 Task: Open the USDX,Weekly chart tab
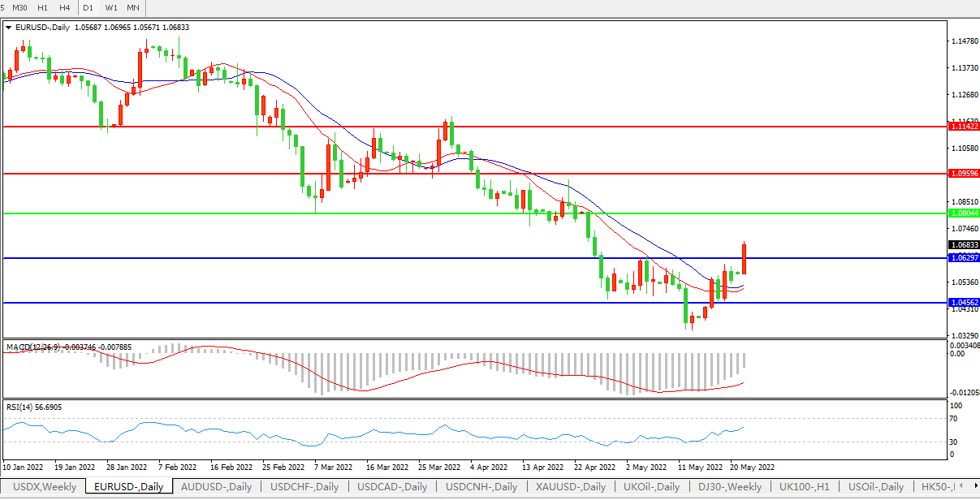click(x=44, y=487)
